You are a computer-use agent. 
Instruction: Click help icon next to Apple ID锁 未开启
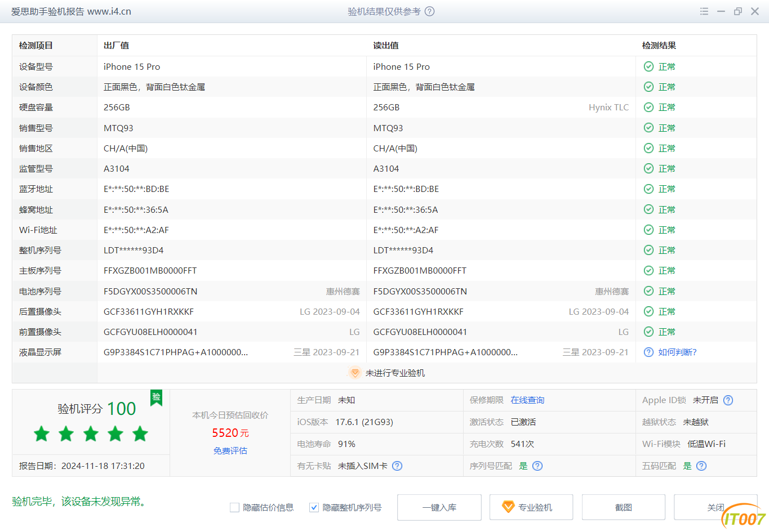click(x=728, y=400)
